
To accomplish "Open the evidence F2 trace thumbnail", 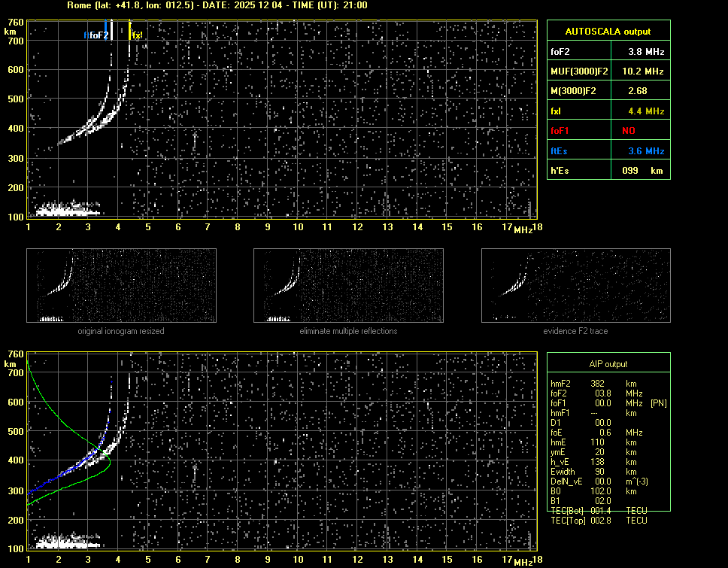I will click(575, 285).
